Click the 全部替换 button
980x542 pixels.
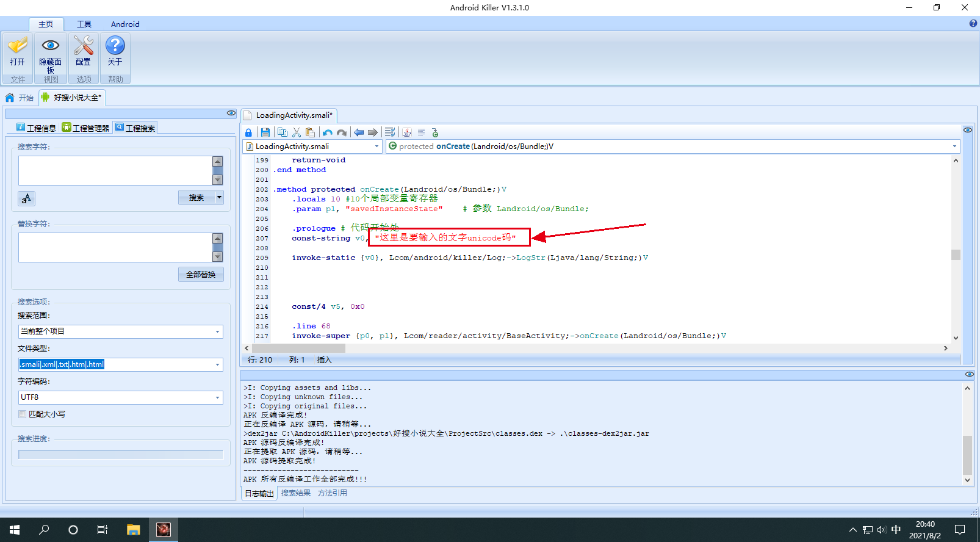point(201,275)
